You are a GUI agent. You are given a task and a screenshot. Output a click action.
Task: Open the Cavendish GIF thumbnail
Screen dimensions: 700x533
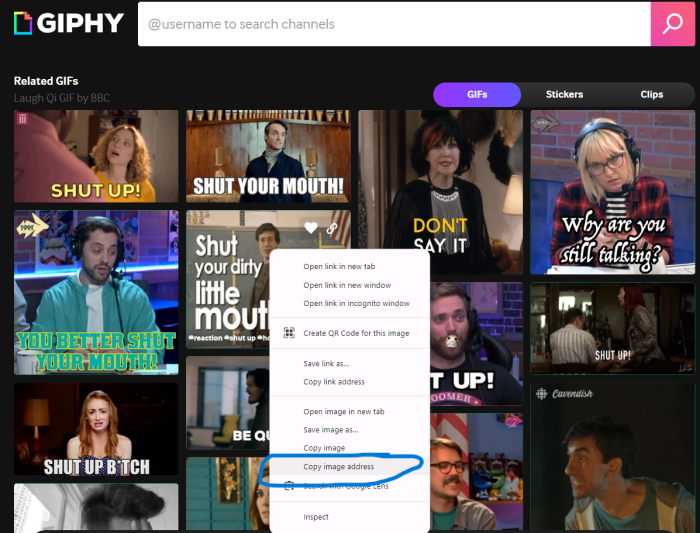pos(612,457)
